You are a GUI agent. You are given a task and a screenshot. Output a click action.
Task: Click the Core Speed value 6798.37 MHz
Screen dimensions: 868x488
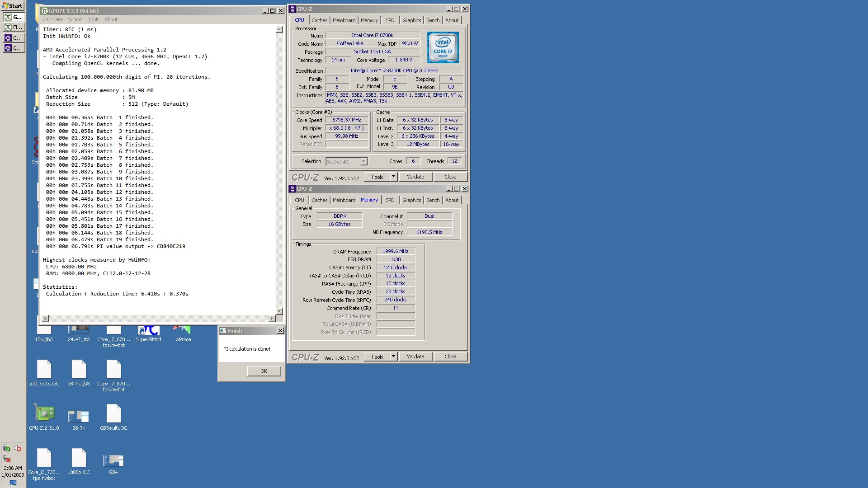[x=347, y=120]
